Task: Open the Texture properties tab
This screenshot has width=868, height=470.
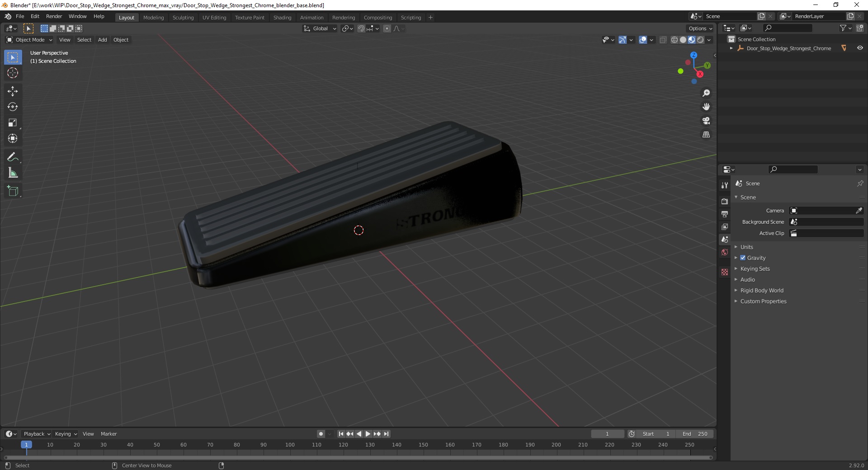Action: [x=725, y=272]
